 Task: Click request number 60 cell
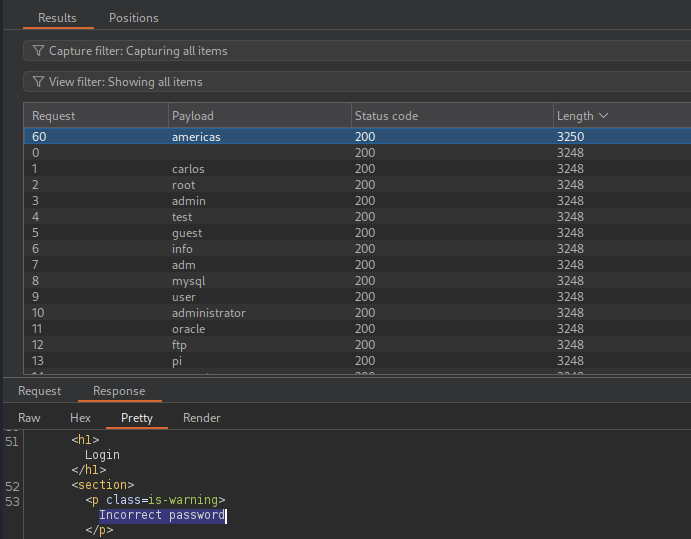pyautogui.click(x=39, y=137)
